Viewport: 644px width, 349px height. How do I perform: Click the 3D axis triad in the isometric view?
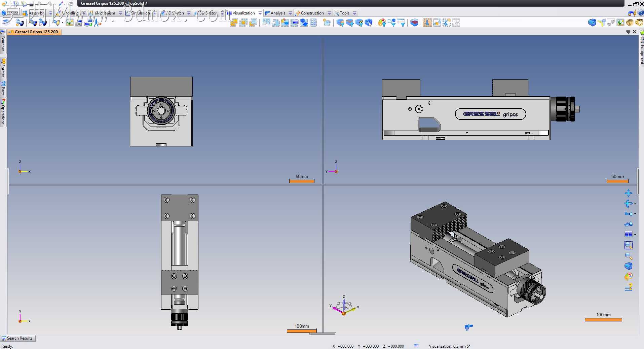tap(344, 306)
